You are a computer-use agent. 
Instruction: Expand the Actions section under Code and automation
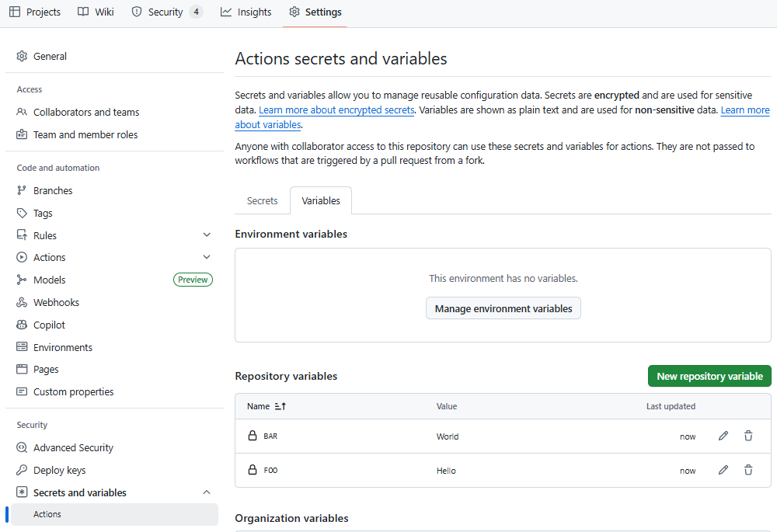(x=207, y=258)
